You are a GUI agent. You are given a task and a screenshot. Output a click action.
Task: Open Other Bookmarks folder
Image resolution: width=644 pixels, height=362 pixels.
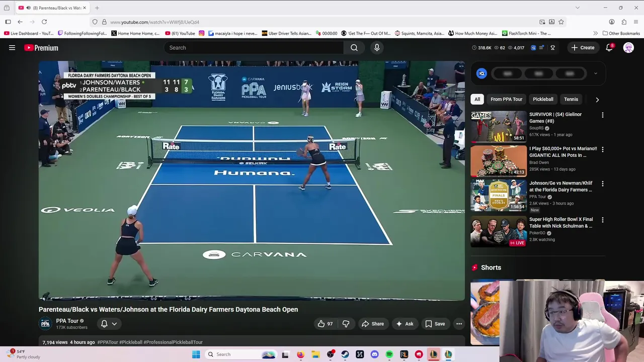(620, 33)
